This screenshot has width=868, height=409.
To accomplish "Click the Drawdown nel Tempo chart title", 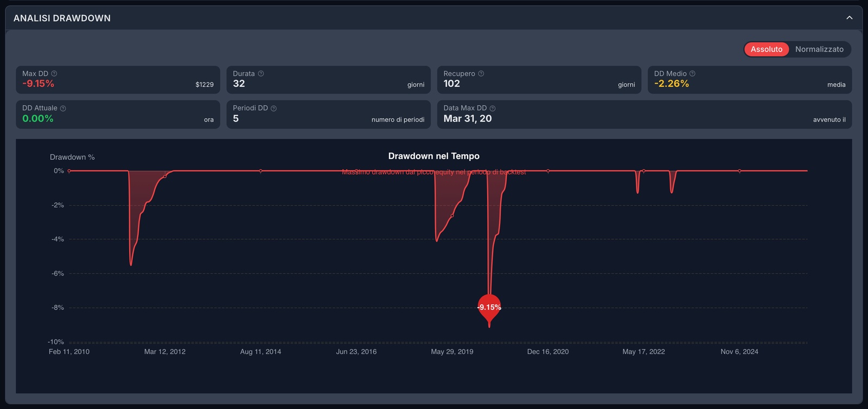I will click(x=434, y=156).
